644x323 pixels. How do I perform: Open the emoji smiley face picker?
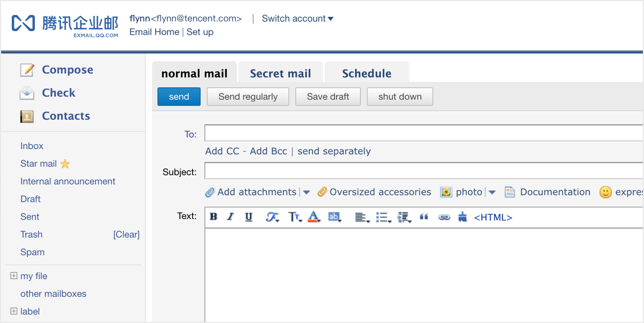605,192
